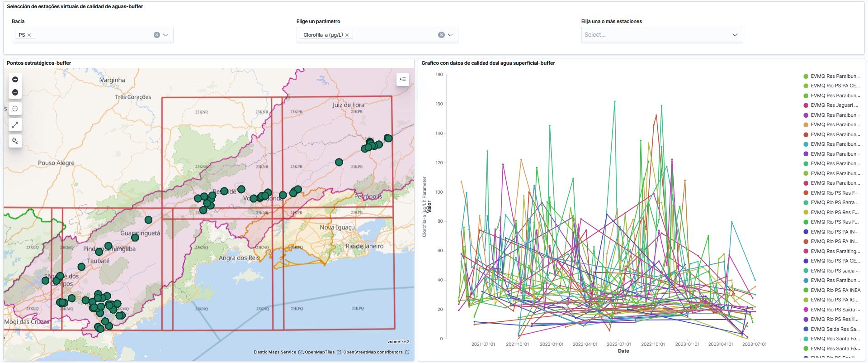Open the Elastic Maps Service link
This screenshot has height=363, width=868.
[275, 352]
